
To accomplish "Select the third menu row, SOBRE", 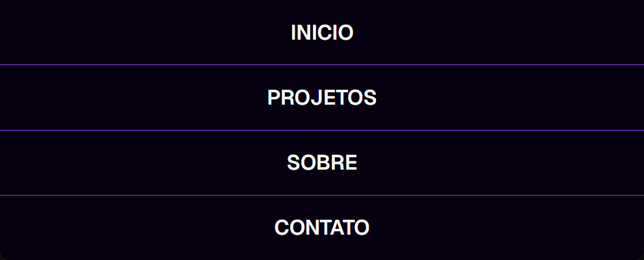I will point(322,162).
